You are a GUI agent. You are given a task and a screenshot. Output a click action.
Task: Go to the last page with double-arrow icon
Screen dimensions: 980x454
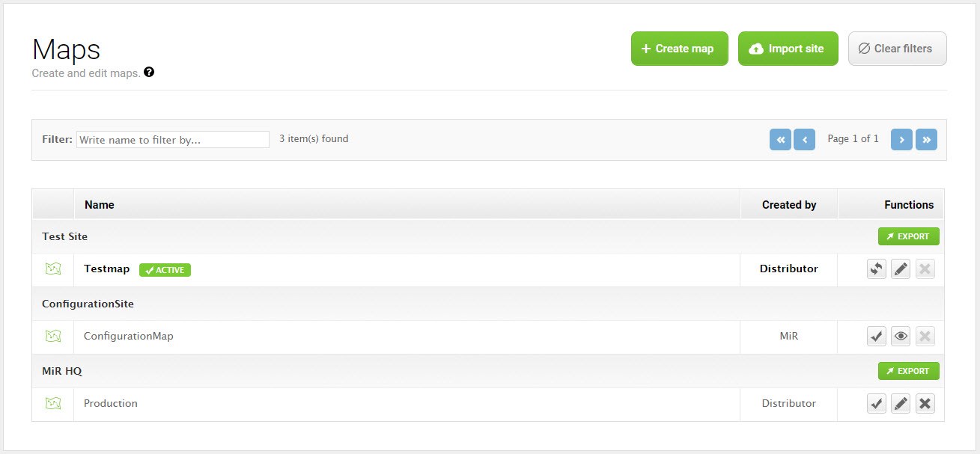click(926, 139)
